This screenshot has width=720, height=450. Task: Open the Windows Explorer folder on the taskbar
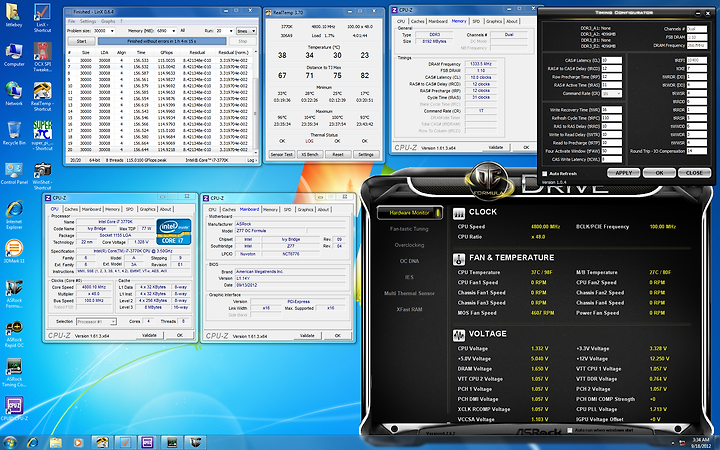[x=56, y=443]
